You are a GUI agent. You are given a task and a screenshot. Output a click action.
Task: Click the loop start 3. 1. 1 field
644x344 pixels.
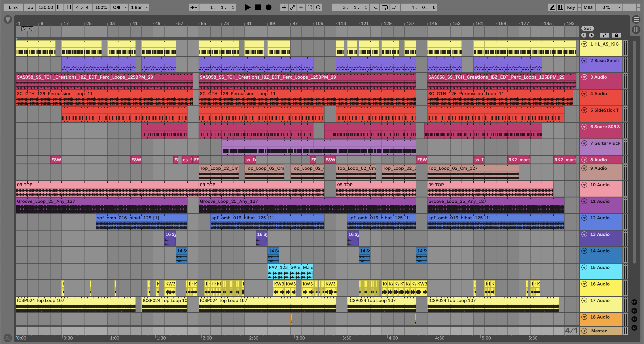[x=350, y=8]
